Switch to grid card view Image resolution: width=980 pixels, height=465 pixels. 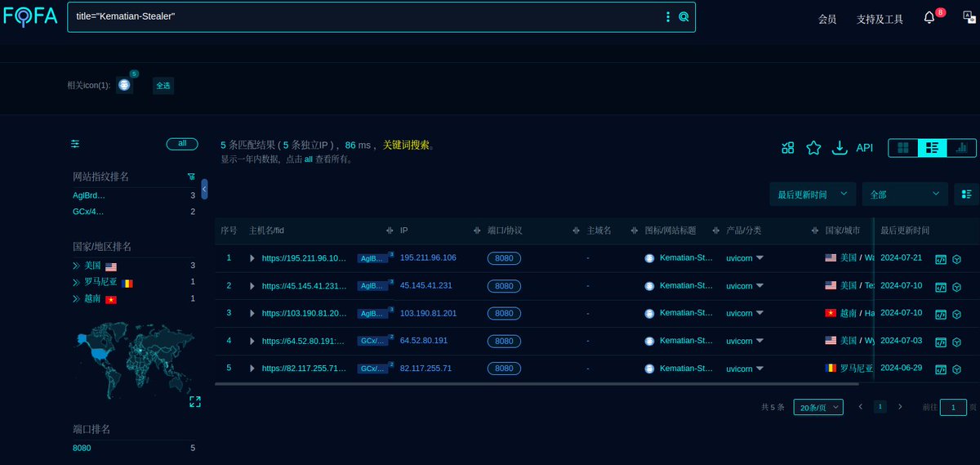[x=903, y=148]
